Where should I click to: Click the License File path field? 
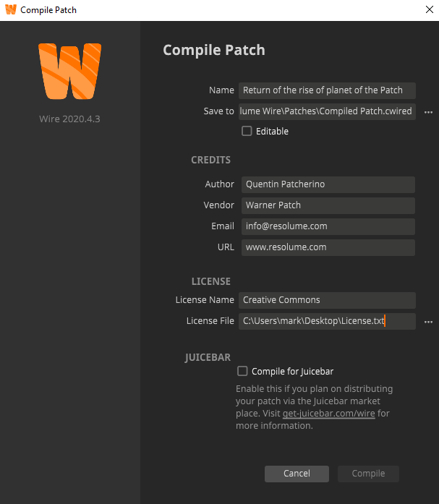tap(327, 321)
